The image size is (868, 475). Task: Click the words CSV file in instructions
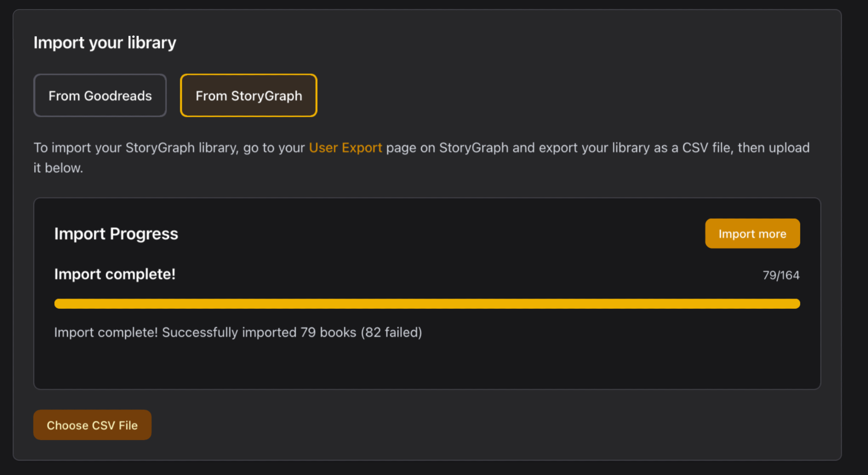click(x=707, y=148)
